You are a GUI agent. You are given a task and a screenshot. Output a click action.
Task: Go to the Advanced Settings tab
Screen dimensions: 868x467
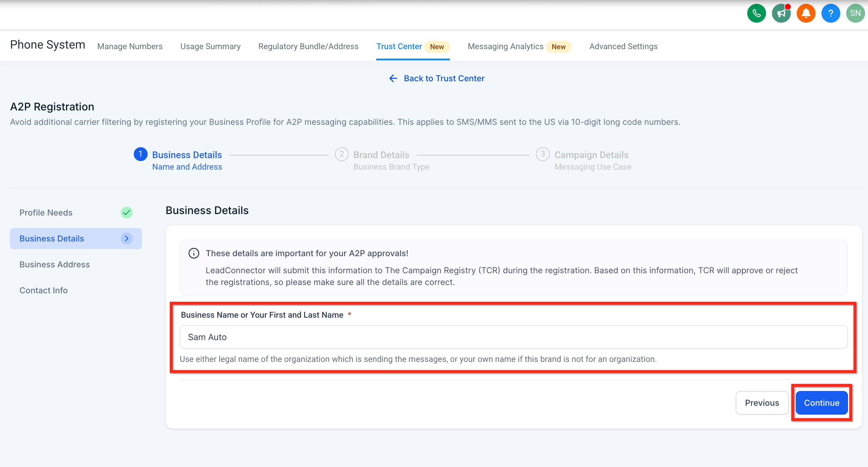click(623, 47)
